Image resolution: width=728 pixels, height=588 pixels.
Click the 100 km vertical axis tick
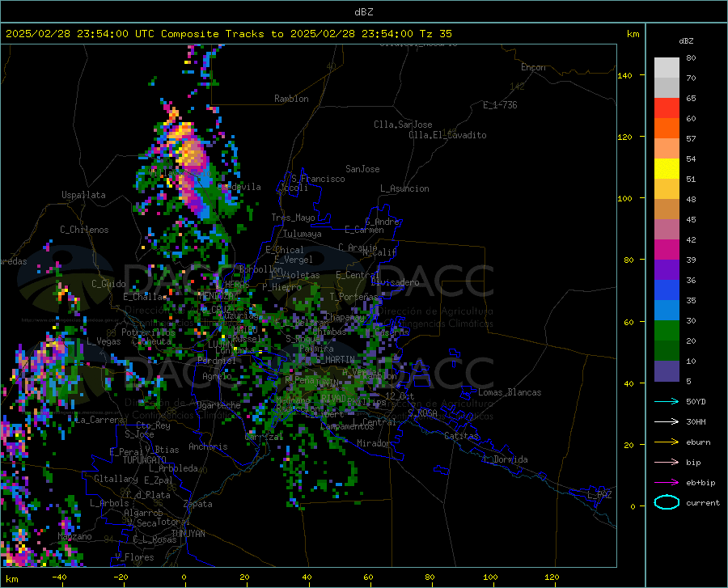(624, 199)
